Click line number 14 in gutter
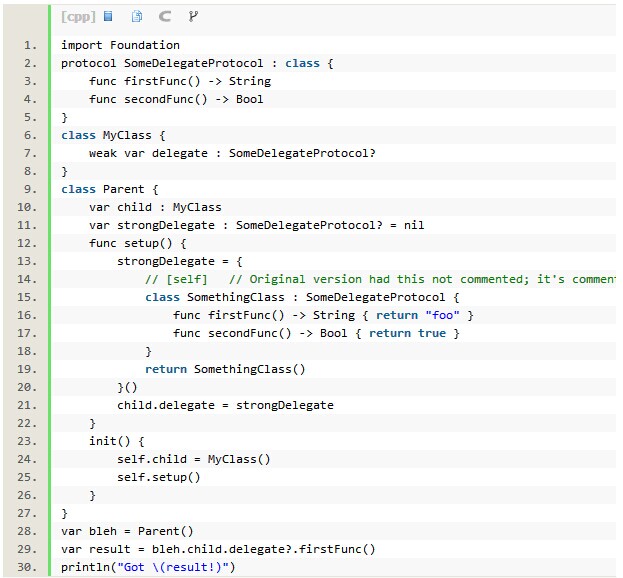Screen dimensions: 623x578 click(x=27, y=279)
